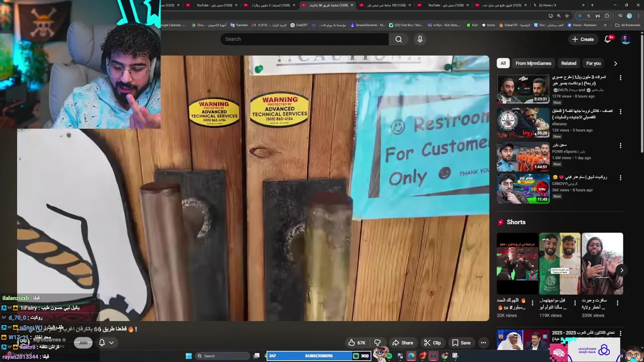Open the 35:26 recommended video thumbnail
Screen dimensions: 644x362
tap(523, 123)
